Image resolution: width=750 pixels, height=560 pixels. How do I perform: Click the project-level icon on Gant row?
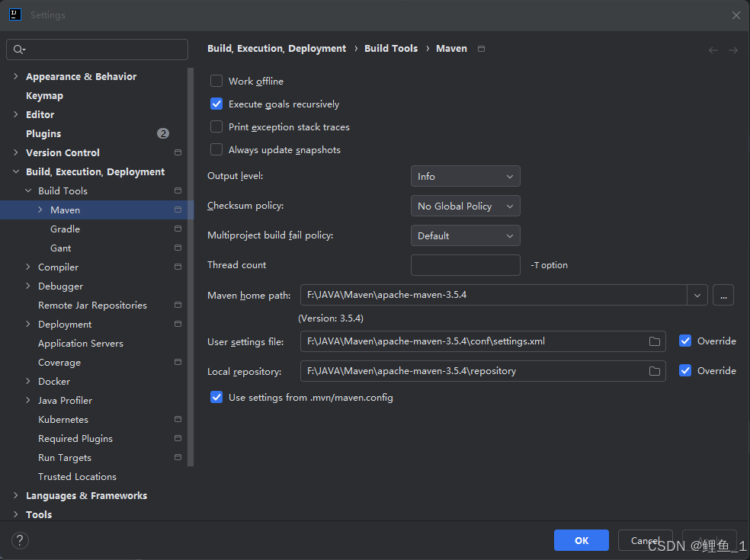[x=178, y=248]
